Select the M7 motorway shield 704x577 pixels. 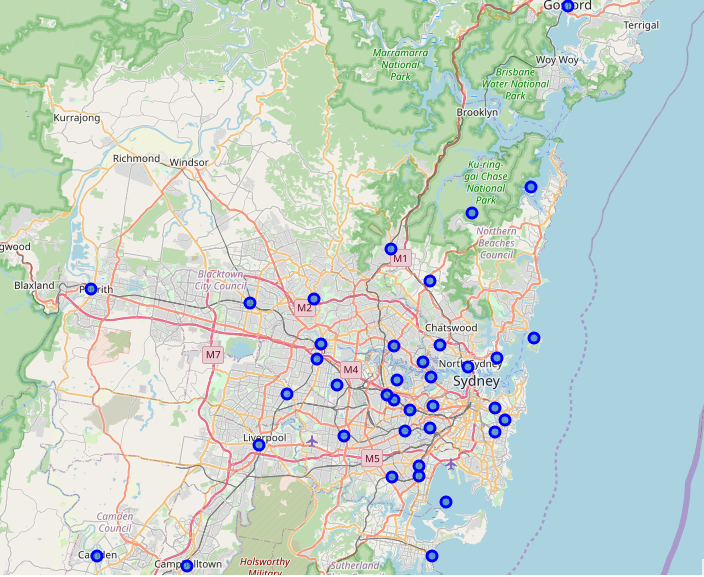(x=213, y=355)
